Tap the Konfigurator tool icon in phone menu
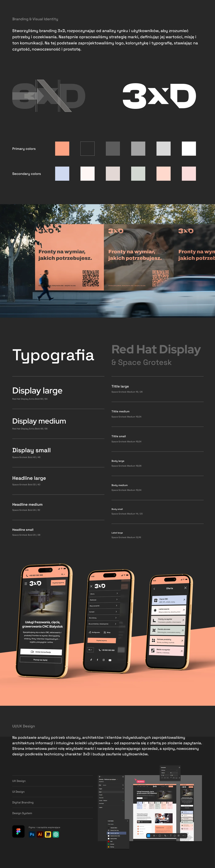Image resolution: width=215 pixels, height=868 pixels. coord(90,632)
